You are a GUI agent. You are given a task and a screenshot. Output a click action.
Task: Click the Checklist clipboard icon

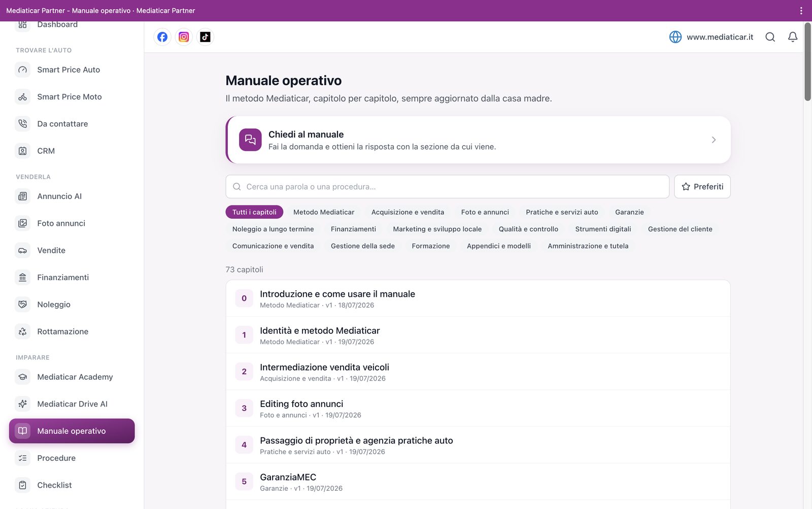point(23,485)
